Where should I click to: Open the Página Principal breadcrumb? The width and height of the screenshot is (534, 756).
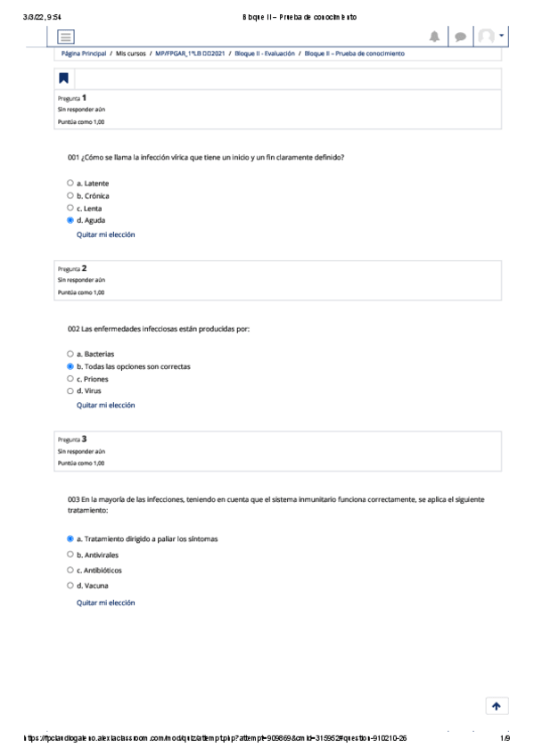pos(84,53)
